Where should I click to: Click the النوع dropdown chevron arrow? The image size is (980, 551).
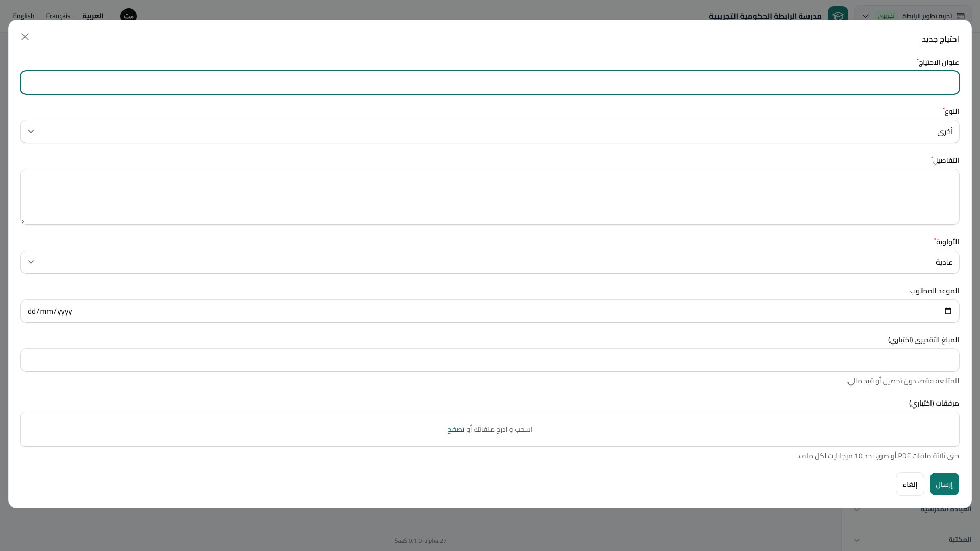(x=31, y=132)
